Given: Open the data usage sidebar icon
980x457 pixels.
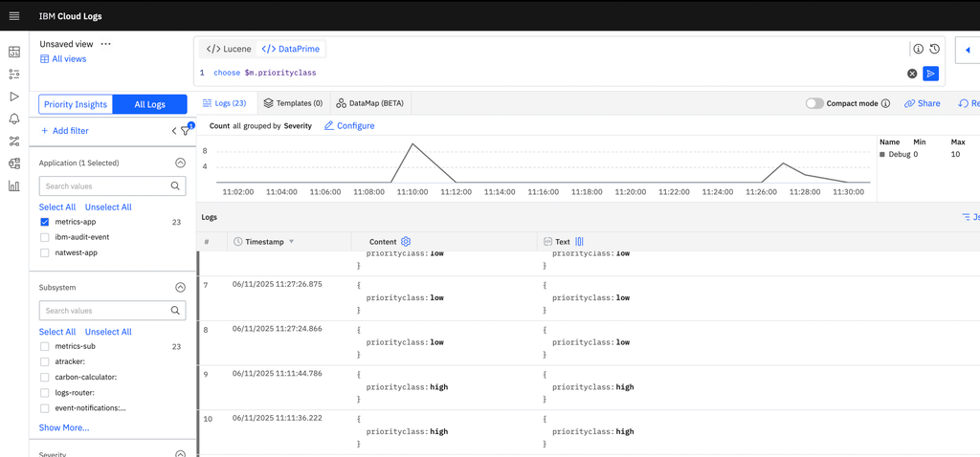Looking at the screenshot, I should pos(14,163).
